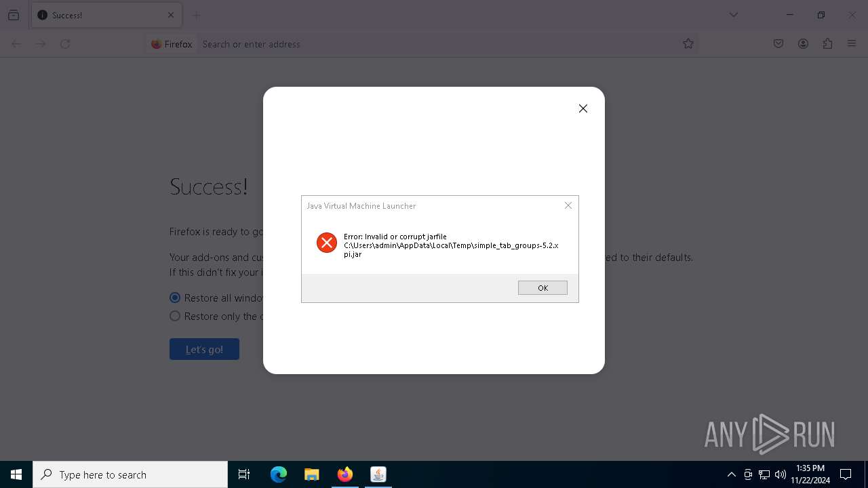Minimize the Firefox window
This screenshot has width=868, height=488.
pos(790,15)
